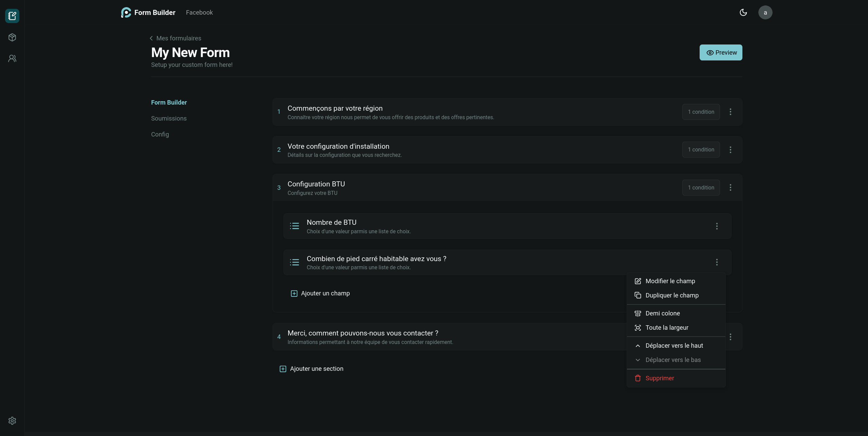Select Supprimer to delete the field
The height and width of the screenshot is (436, 868).
[x=660, y=378]
